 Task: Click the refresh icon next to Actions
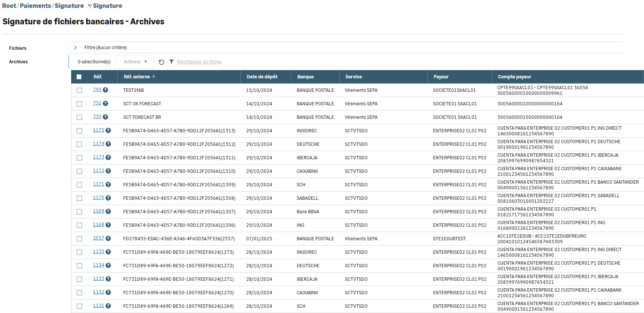point(161,62)
